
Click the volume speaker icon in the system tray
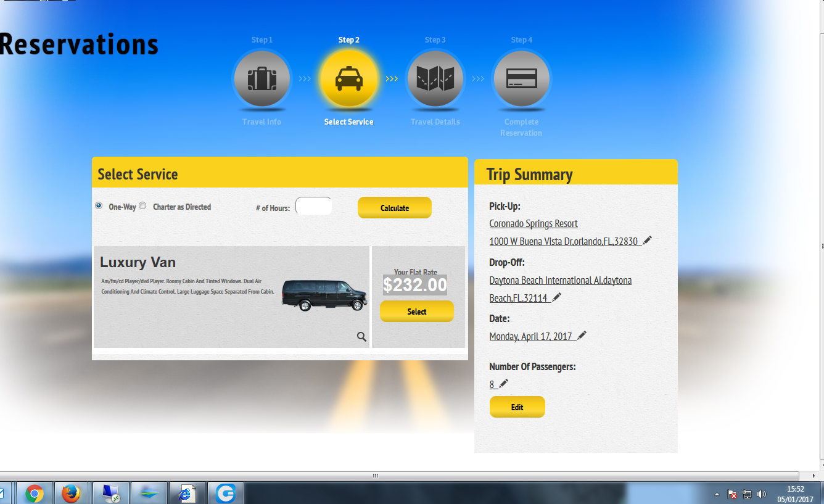(762, 494)
